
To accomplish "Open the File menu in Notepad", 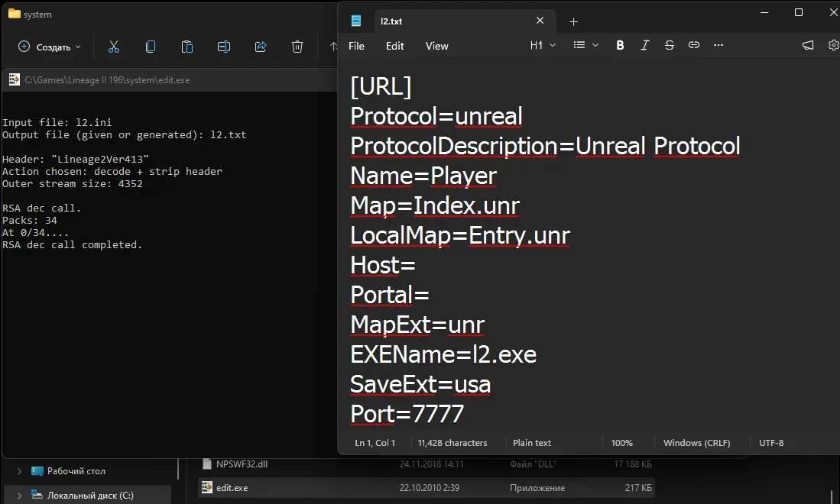I will 356,46.
